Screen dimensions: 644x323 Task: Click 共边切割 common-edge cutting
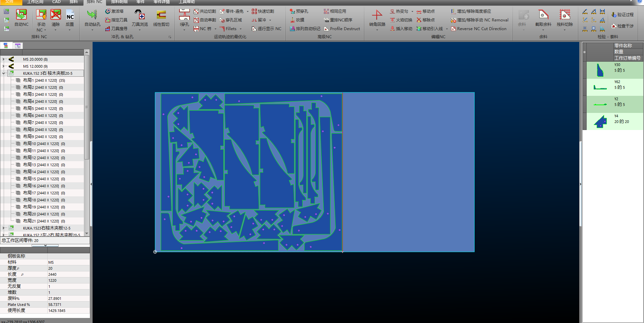tap(205, 11)
